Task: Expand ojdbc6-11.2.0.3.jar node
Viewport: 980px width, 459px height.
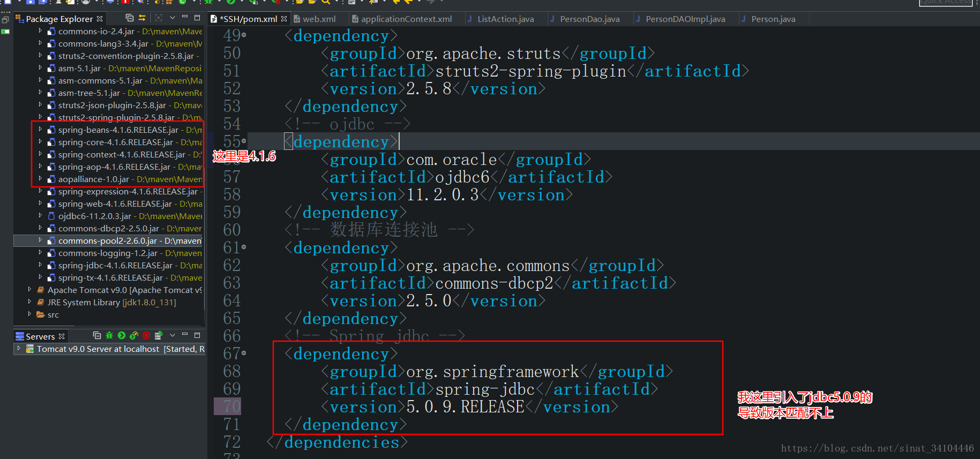Action: click(x=40, y=216)
